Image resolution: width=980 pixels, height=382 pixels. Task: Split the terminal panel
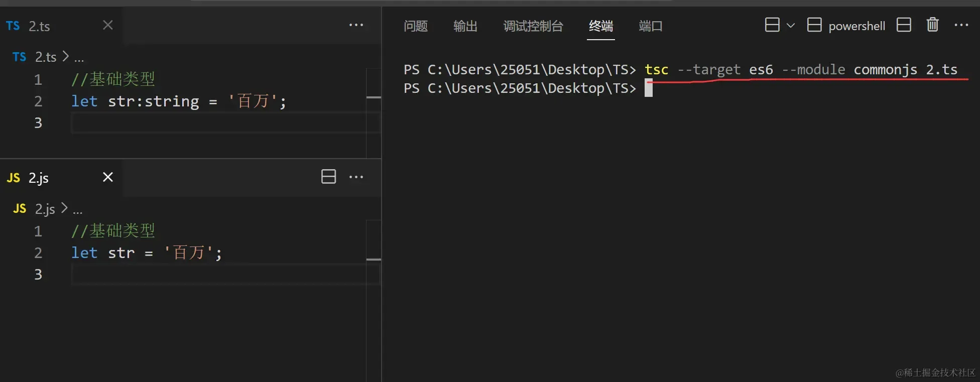904,25
